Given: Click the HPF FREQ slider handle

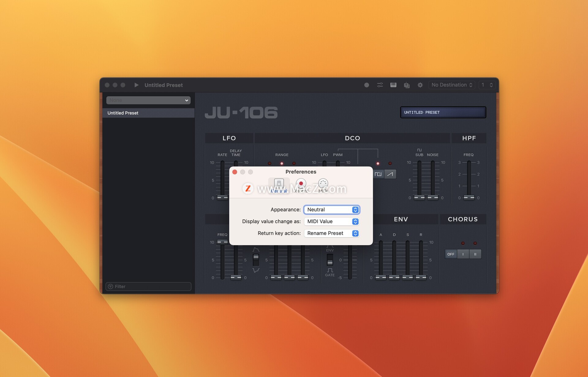Looking at the screenshot, I should point(469,197).
